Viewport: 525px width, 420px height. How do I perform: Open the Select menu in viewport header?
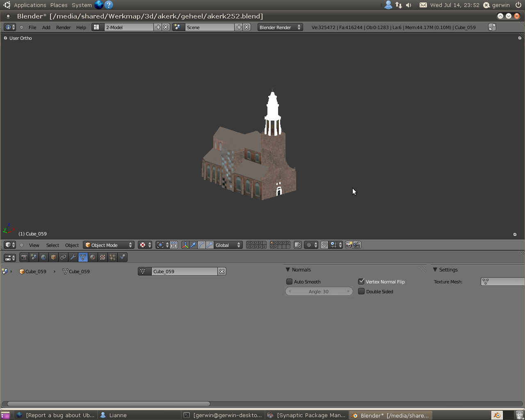click(52, 245)
